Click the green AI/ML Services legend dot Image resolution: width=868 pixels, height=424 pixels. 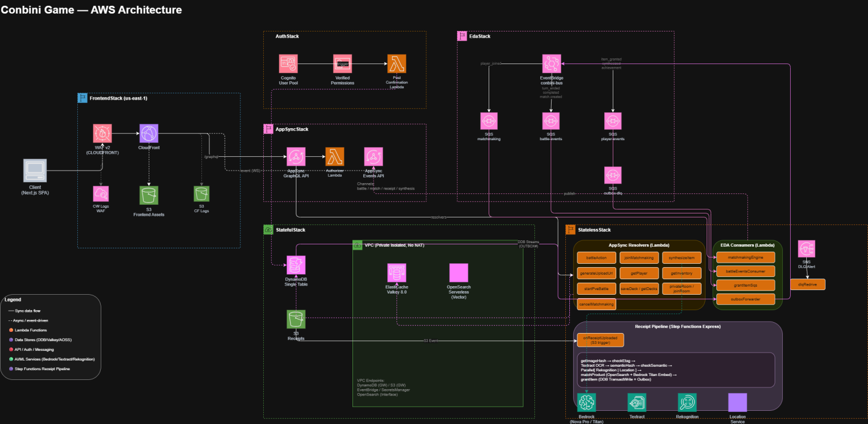[x=11, y=359]
